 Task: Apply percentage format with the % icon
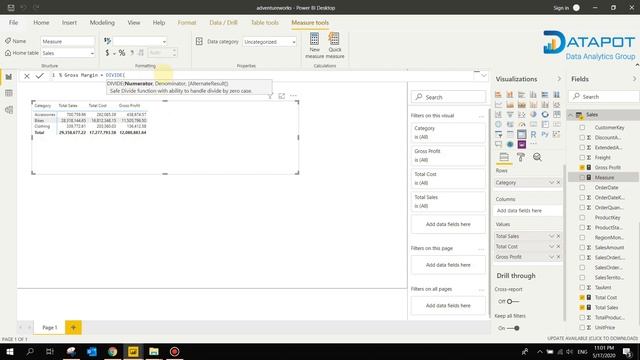tap(122, 53)
